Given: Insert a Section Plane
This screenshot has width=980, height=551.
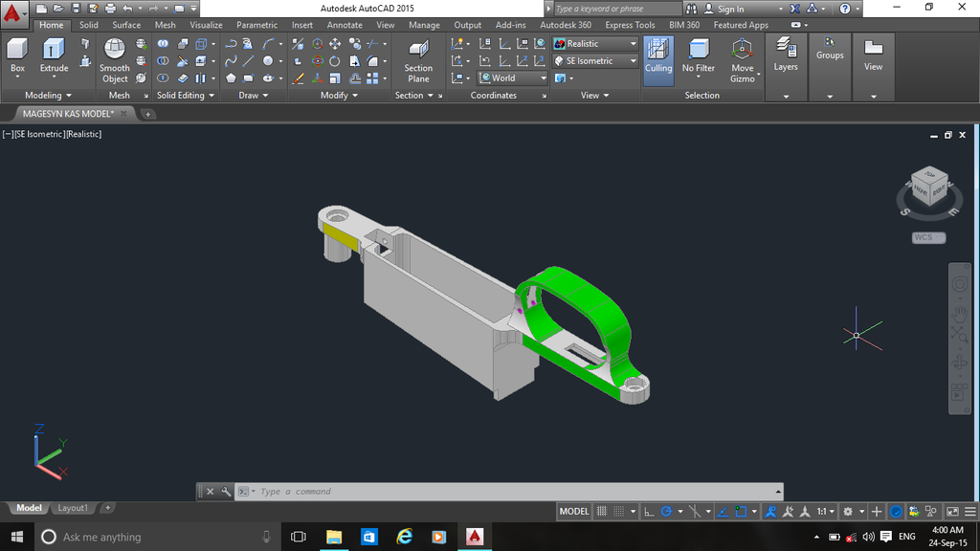Looking at the screenshot, I should (x=418, y=60).
